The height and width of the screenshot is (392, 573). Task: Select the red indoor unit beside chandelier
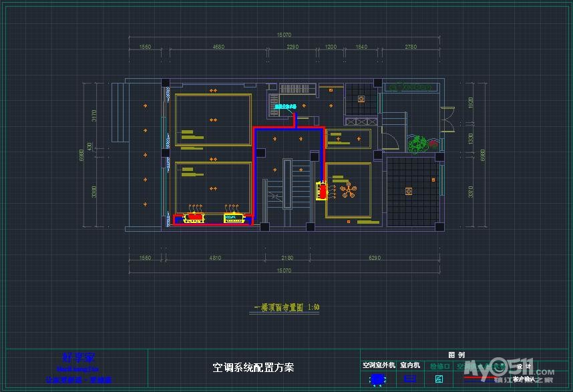point(322,191)
